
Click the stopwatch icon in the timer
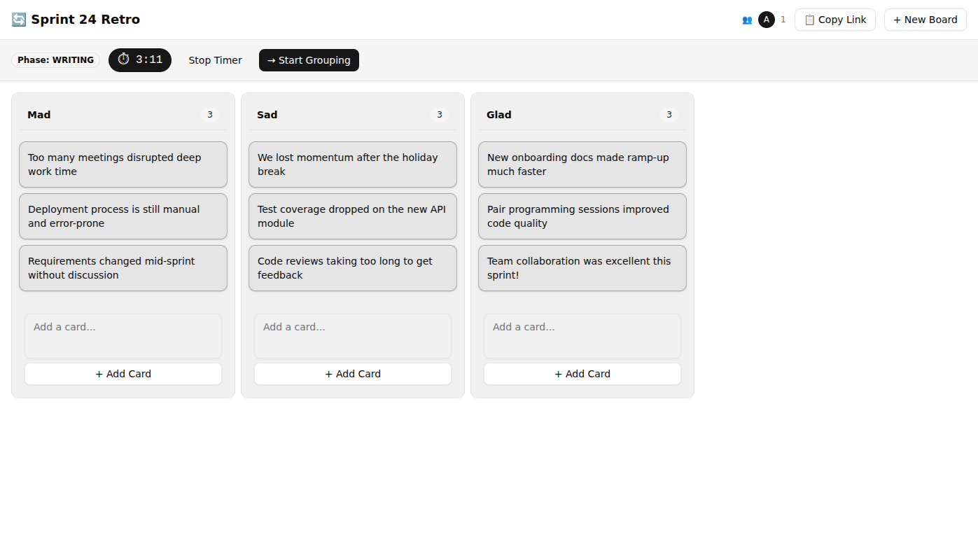coord(123,59)
